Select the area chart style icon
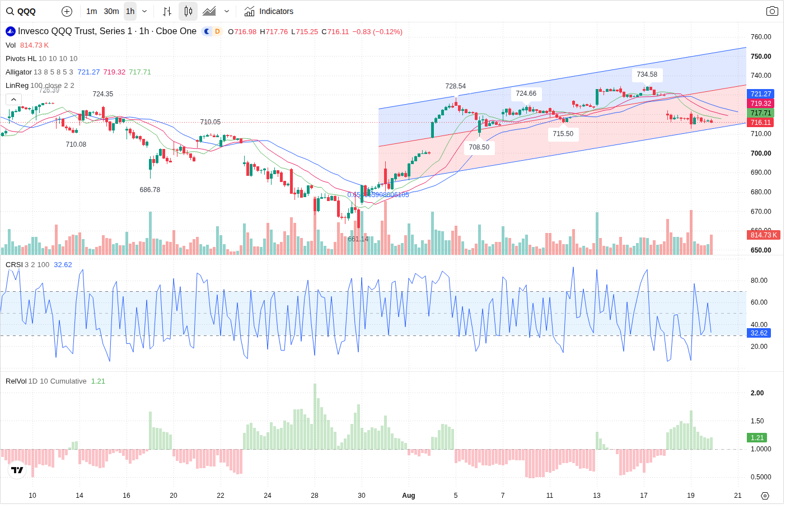795x532 pixels. point(209,11)
